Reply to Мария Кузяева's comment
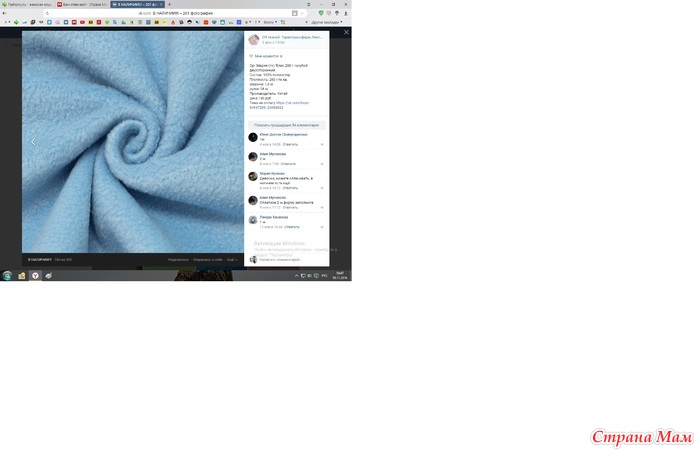The image size is (700, 452). 290,188
